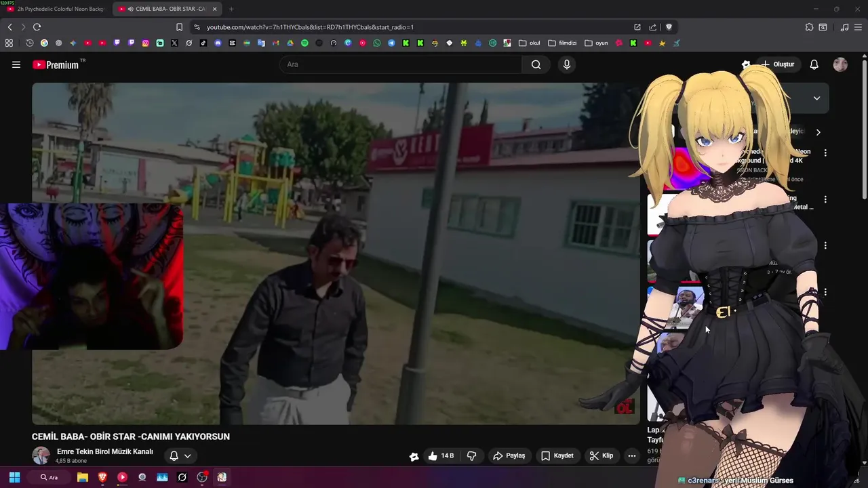Open a new browser tab
This screenshot has width=868, height=488.
[x=231, y=9]
